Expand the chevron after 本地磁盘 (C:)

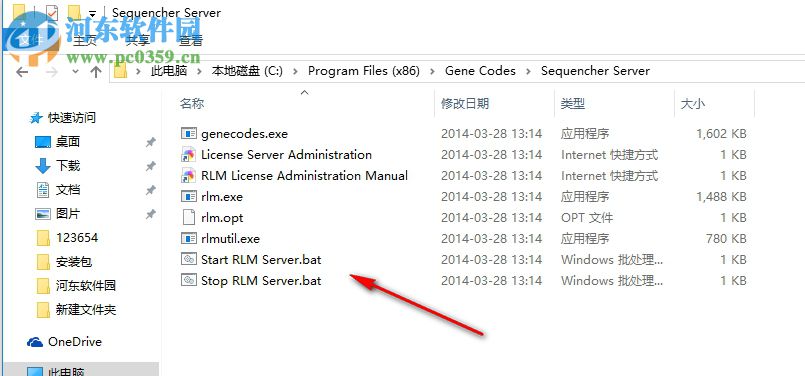coord(295,71)
